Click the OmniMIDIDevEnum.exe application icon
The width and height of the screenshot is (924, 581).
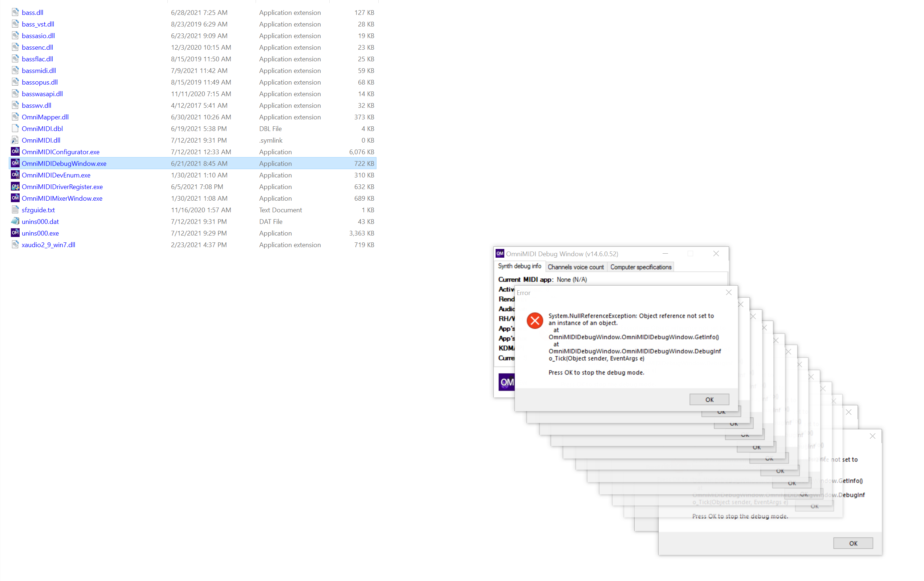click(15, 175)
